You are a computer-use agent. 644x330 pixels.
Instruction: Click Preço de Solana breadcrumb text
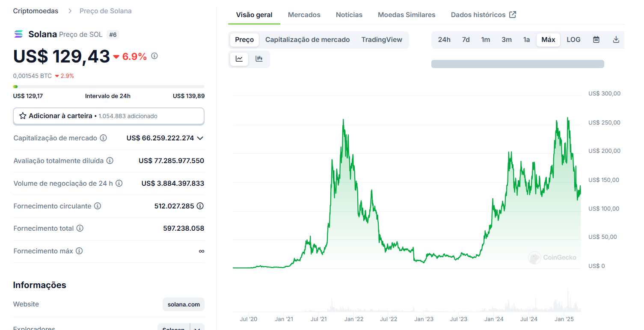click(x=106, y=11)
